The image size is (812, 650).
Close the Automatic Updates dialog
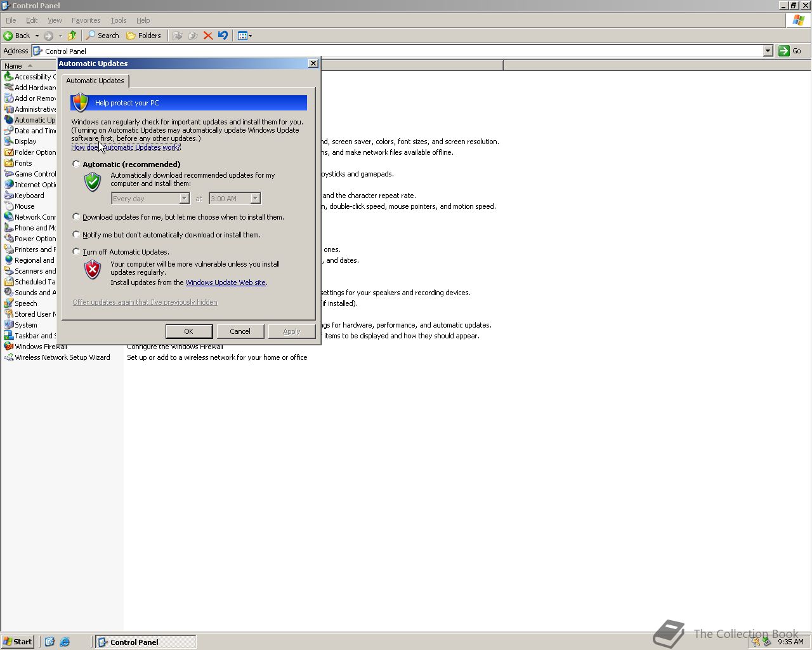click(313, 63)
